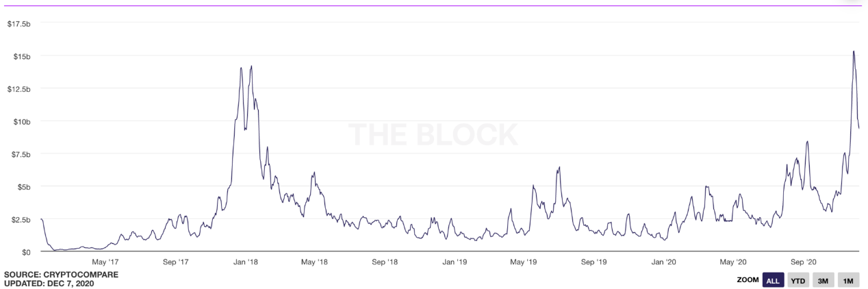Click the May '19 x-axis label
Viewport: 868px width, 289px height.
(x=523, y=262)
